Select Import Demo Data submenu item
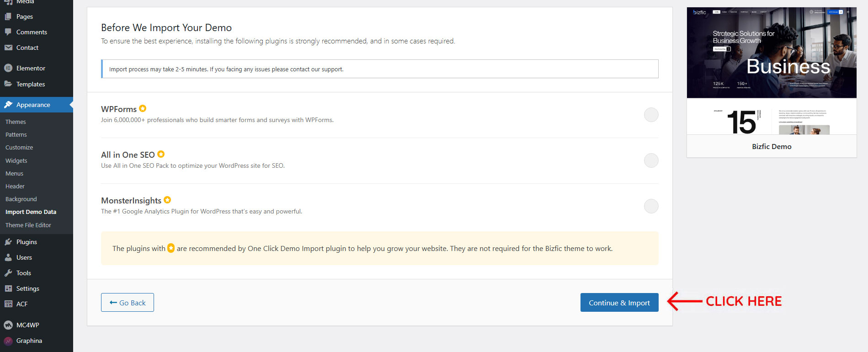The width and height of the screenshot is (868, 352). click(x=31, y=212)
